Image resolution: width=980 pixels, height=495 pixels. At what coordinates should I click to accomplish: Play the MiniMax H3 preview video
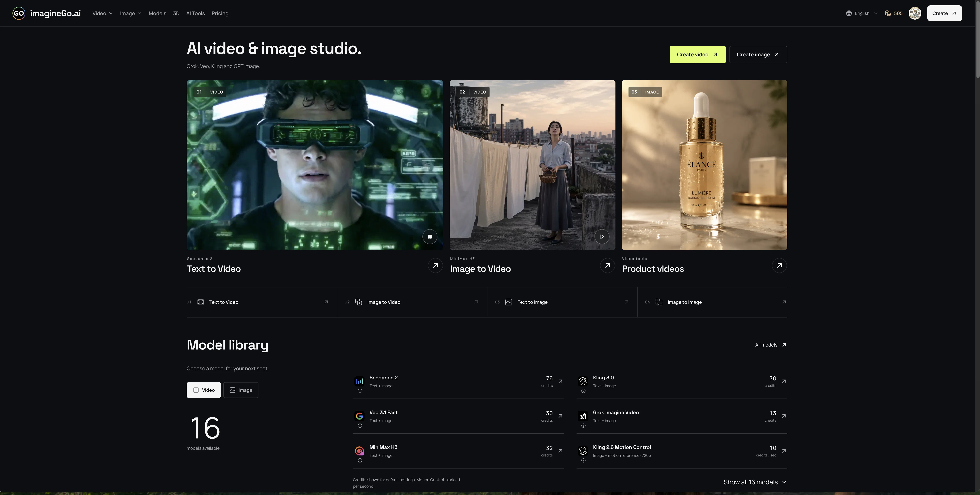tap(602, 236)
